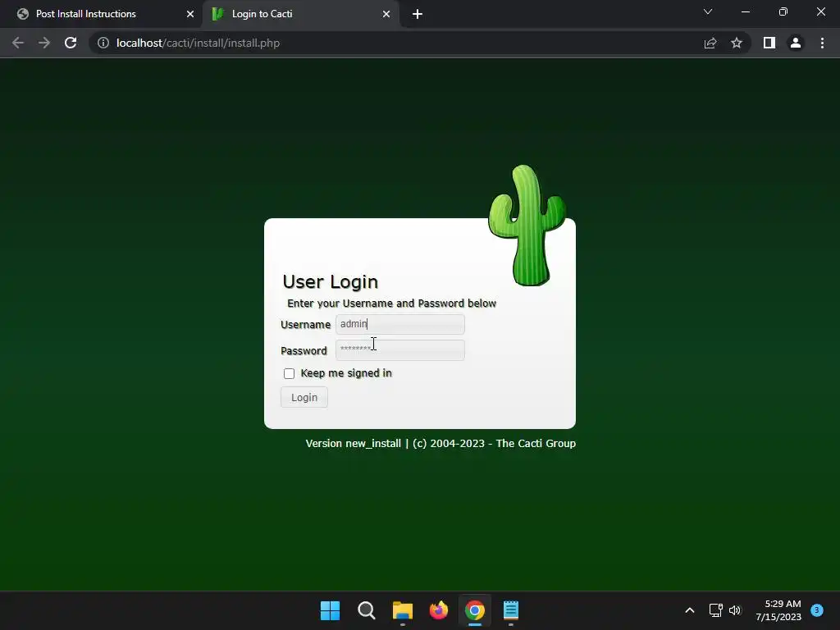This screenshot has height=630, width=840.
Task: Expand the tab search dropdown
Action: pos(708,11)
